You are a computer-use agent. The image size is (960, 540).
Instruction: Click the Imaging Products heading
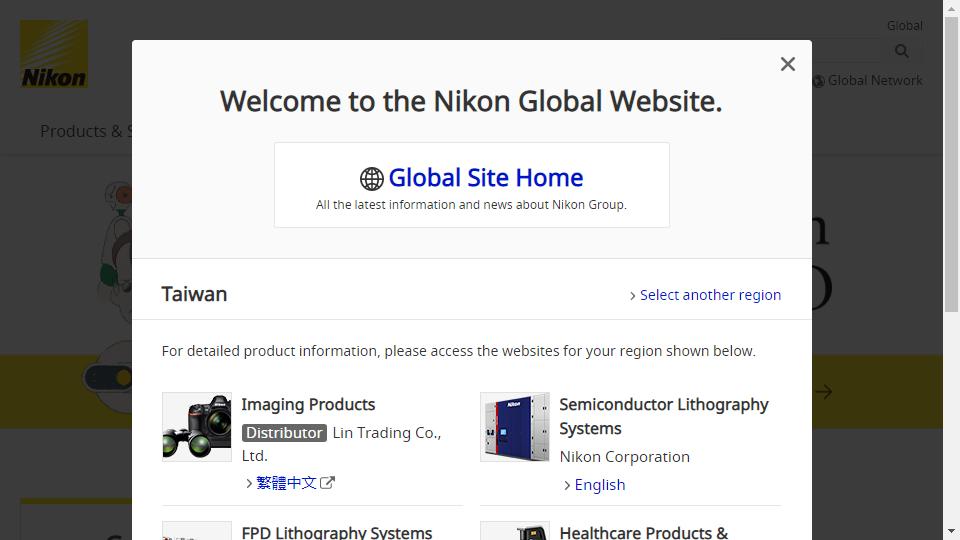(x=308, y=405)
